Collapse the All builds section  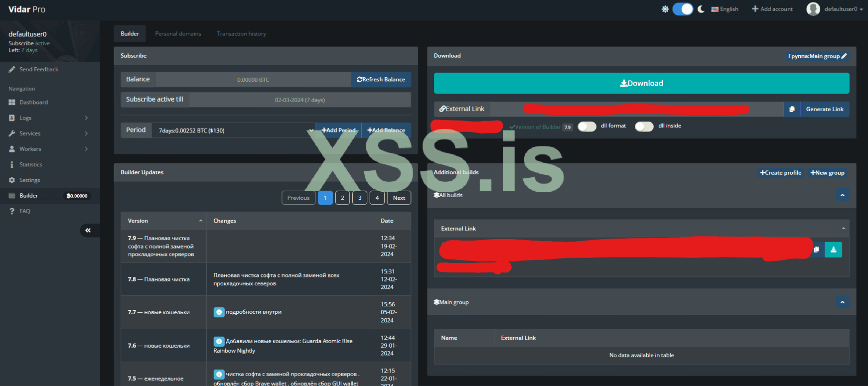coord(843,195)
